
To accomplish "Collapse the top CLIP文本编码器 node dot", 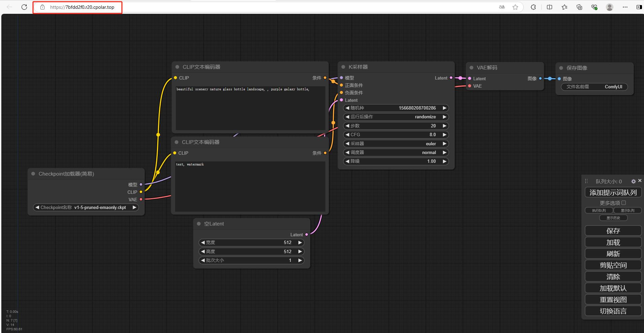I will [178, 67].
